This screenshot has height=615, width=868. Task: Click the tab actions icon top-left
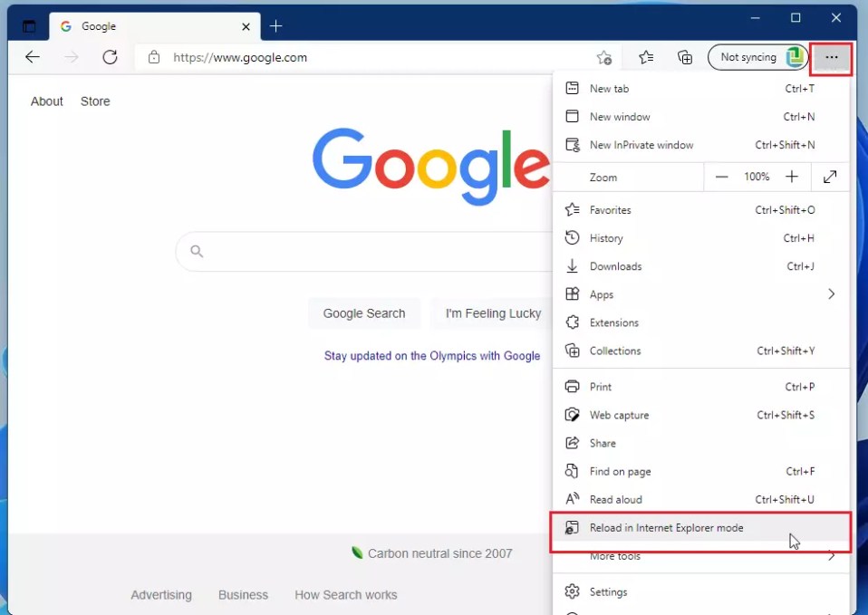tap(27, 25)
